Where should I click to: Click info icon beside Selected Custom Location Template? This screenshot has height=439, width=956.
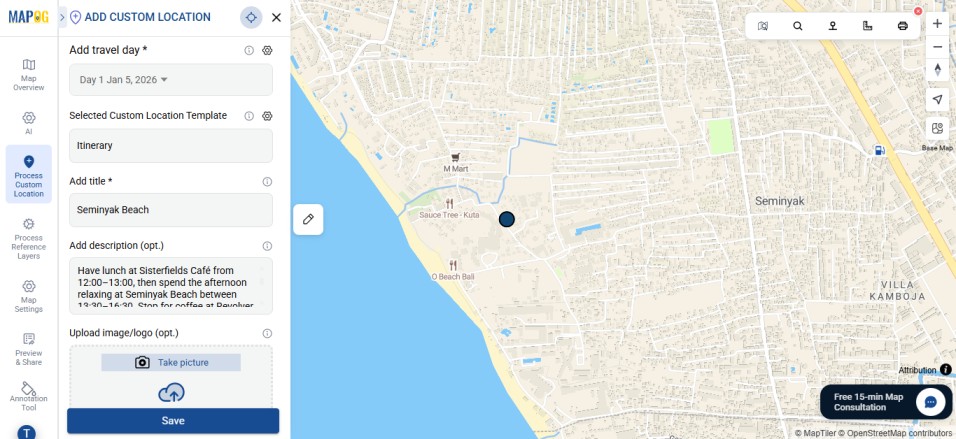(x=249, y=116)
